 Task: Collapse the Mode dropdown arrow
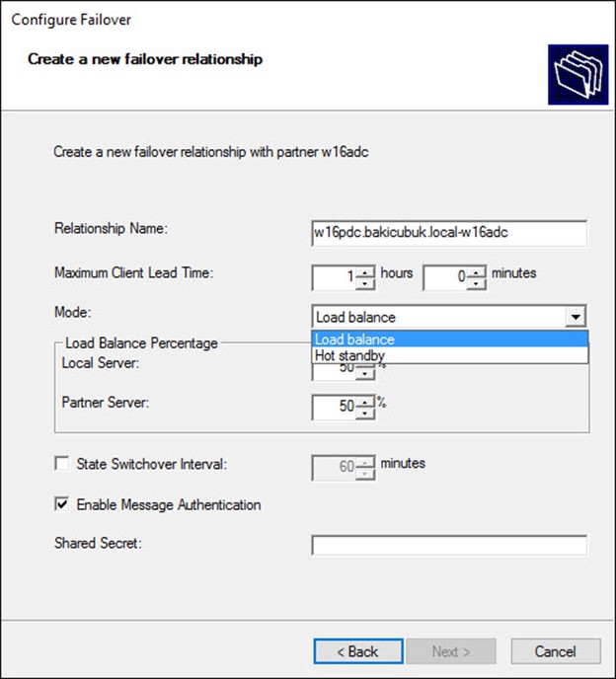[576, 317]
